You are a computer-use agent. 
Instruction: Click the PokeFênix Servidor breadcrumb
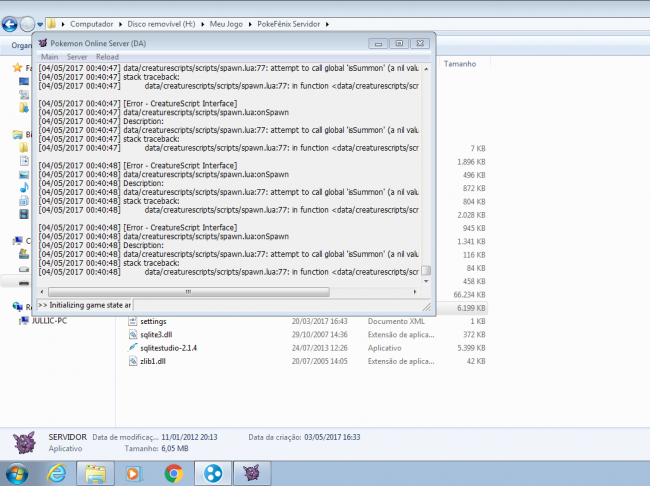point(289,24)
